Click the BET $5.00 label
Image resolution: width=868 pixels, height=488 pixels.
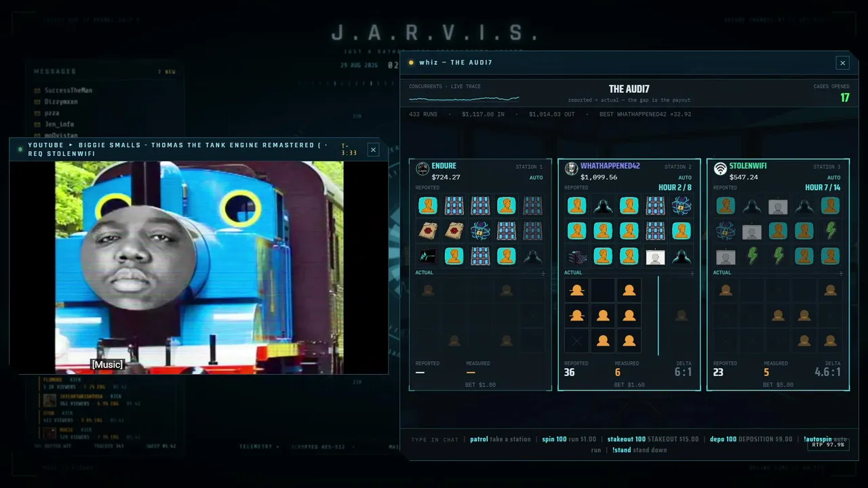click(778, 385)
